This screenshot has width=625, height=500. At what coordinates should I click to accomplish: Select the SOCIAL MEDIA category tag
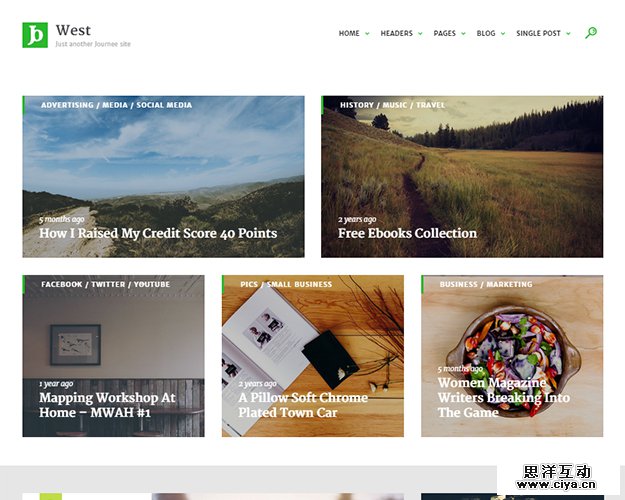pyautogui.click(x=164, y=105)
